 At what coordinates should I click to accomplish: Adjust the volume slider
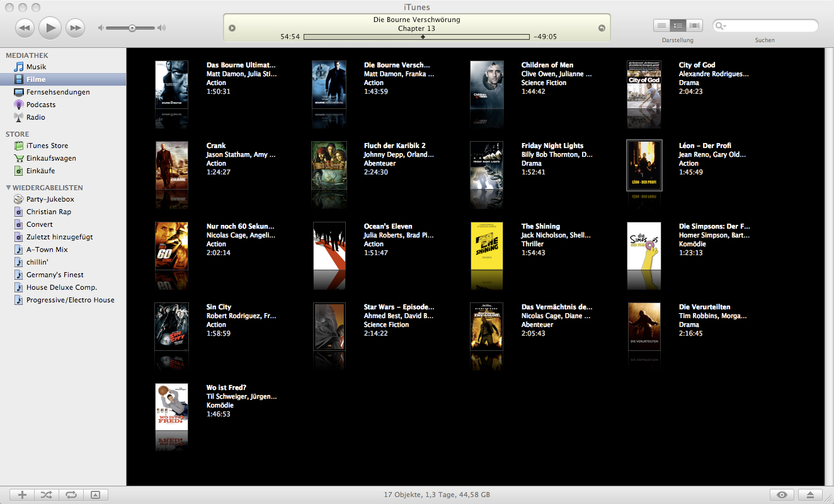tap(131, 28)
